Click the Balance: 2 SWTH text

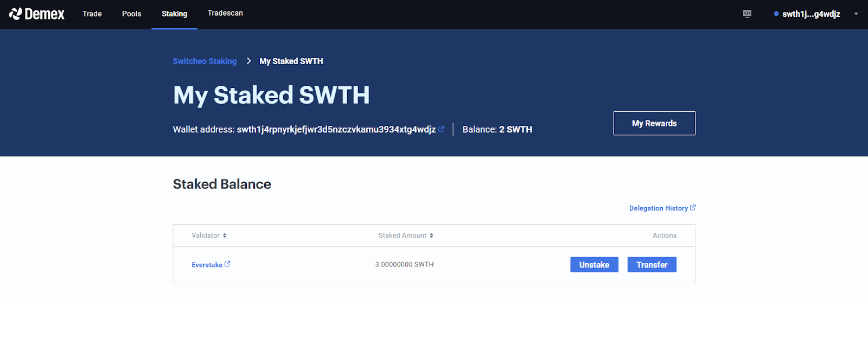point(497,130)
